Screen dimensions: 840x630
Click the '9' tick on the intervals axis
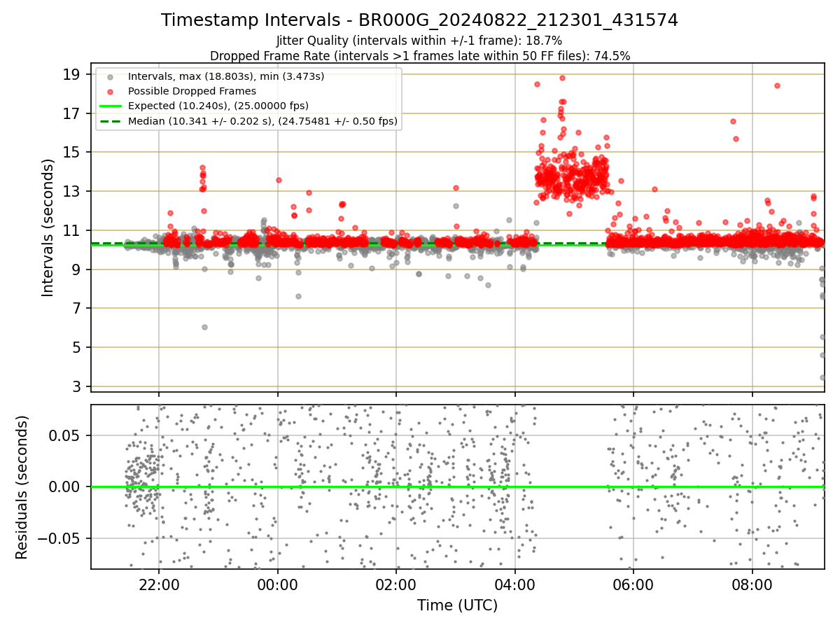click(x=77, y=269)
